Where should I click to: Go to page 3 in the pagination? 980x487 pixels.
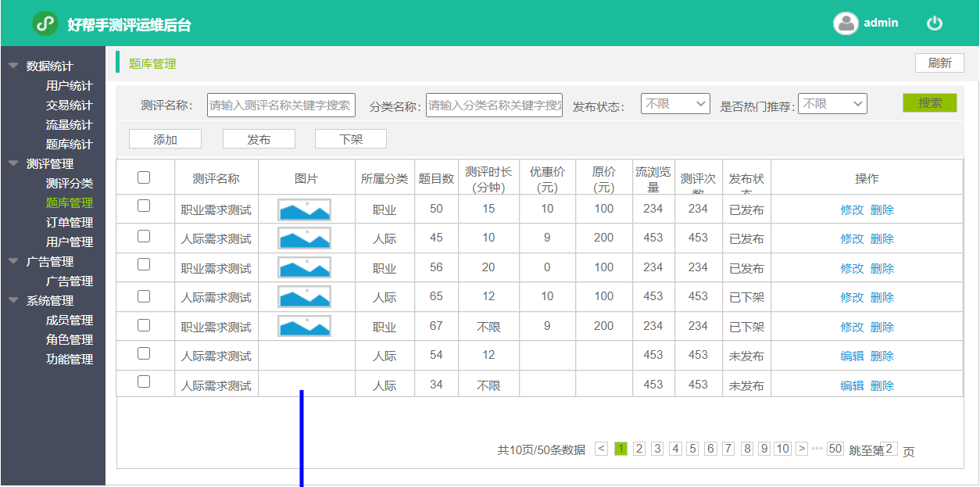[657, 449]
